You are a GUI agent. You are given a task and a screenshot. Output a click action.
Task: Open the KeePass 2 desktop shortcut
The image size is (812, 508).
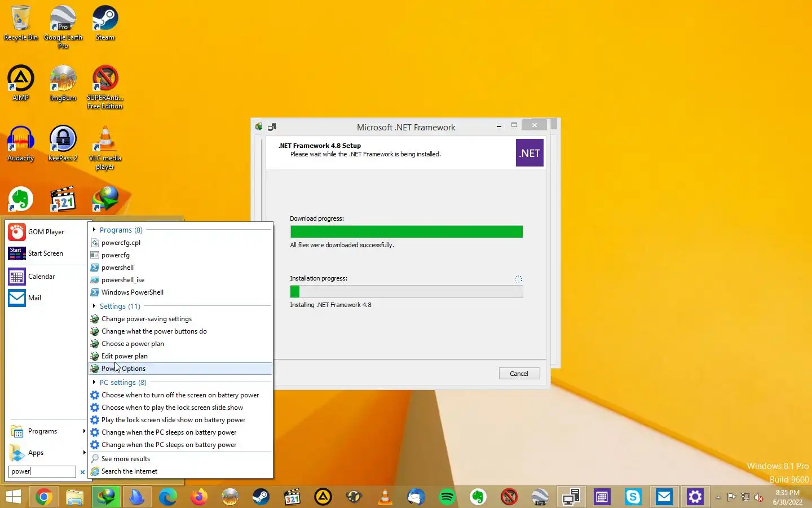[63, 143]
